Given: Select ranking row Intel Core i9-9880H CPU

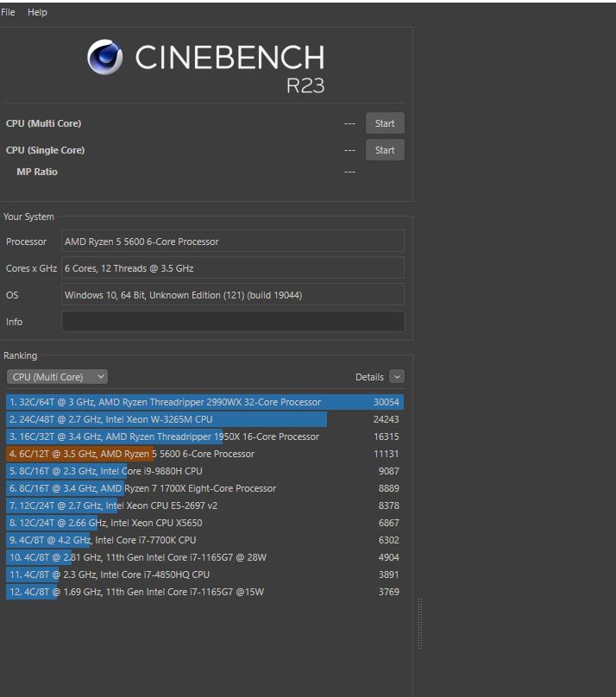Looking at the screenshot, I should pos(204,471).
